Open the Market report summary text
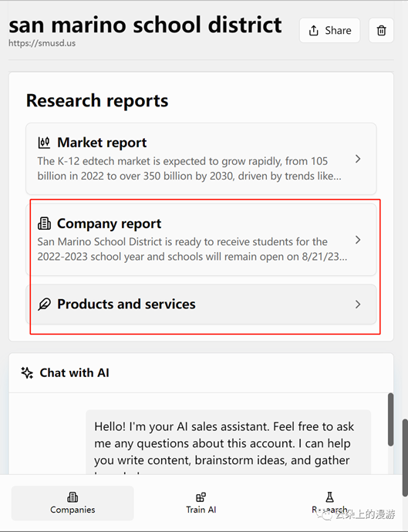The width and height of the screenshot is (408, 532). (x=190, y=169)
